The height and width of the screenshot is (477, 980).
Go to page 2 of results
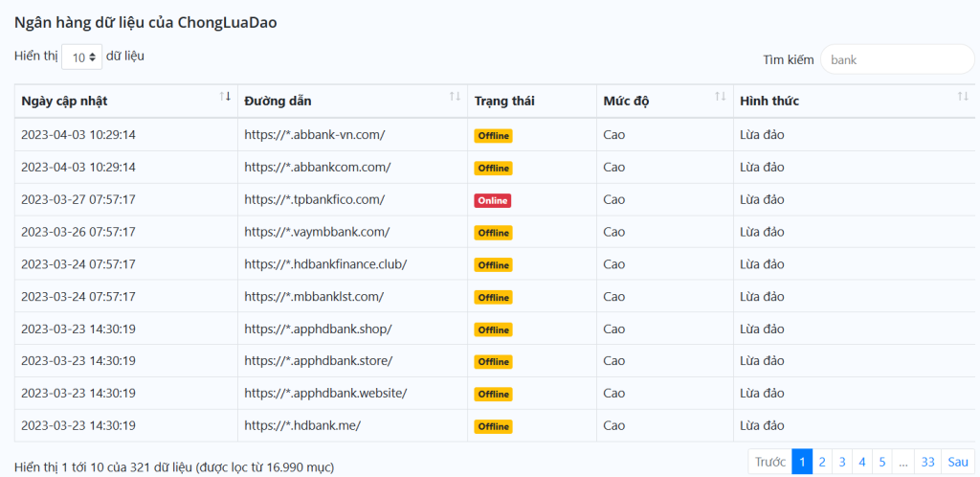pyautogui.click(x=822, y=462)
